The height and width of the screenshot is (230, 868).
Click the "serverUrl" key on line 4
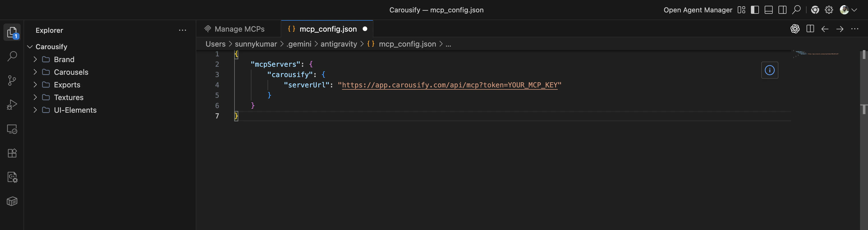tap(306, 85)
